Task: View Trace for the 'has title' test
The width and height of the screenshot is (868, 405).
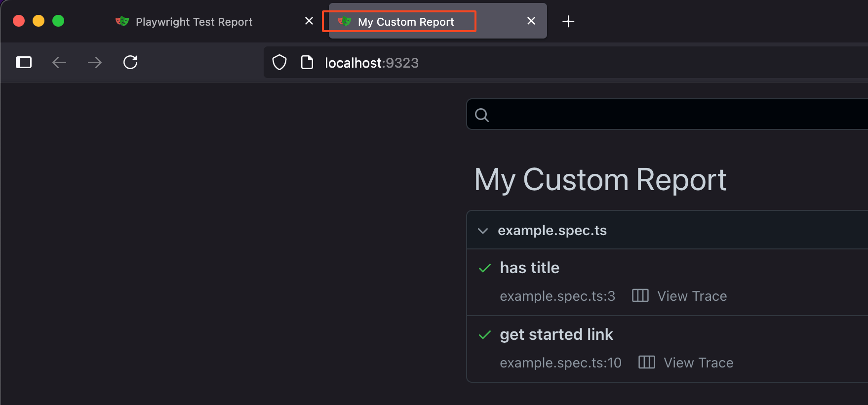Action: (x=692, y=296)
